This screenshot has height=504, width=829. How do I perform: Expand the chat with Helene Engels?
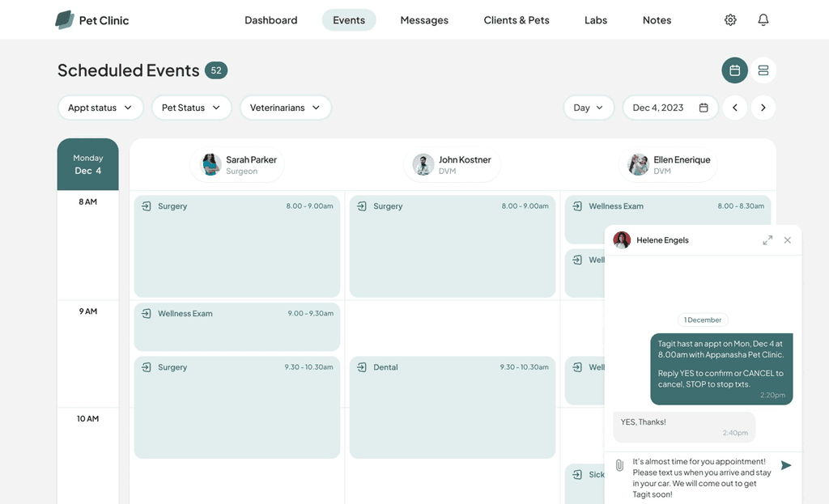tap(767, 240)
